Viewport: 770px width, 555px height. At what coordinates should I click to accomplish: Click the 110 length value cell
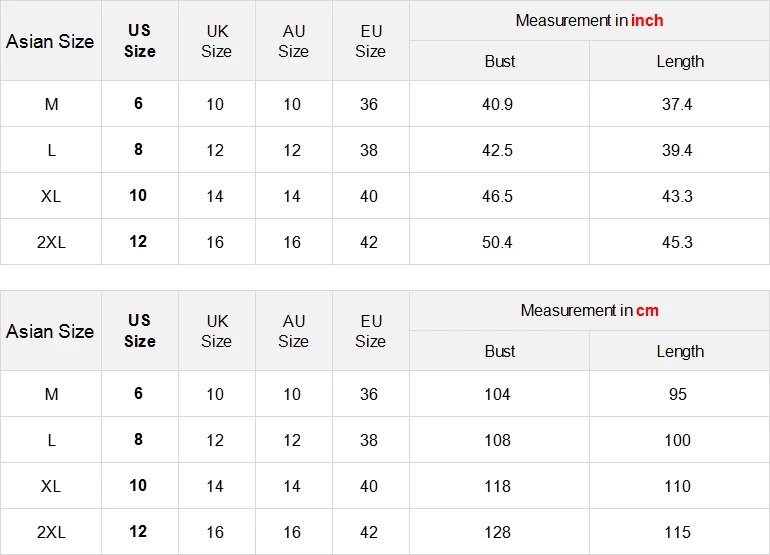point(678,486)
